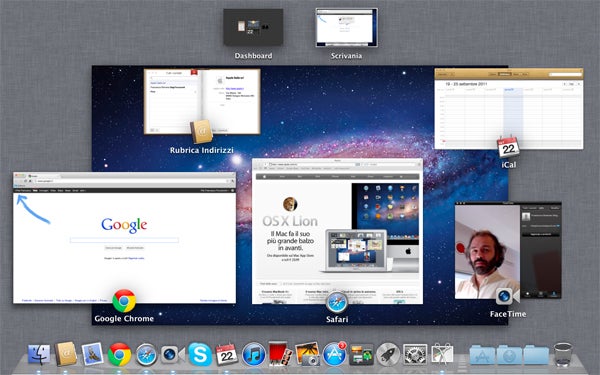Launch Address Book from the Dock
The width and height of the screenshot is (600, 375).
pos(65,354)
